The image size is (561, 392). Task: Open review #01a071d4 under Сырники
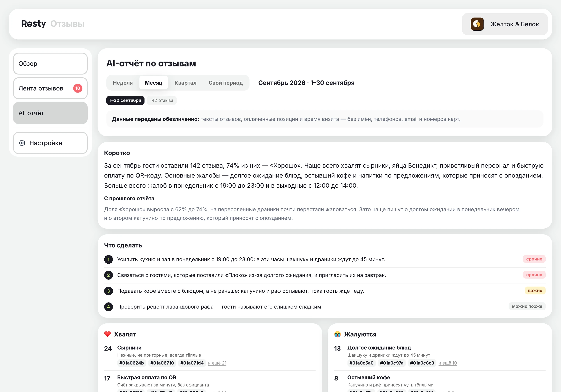pos(192,363)
